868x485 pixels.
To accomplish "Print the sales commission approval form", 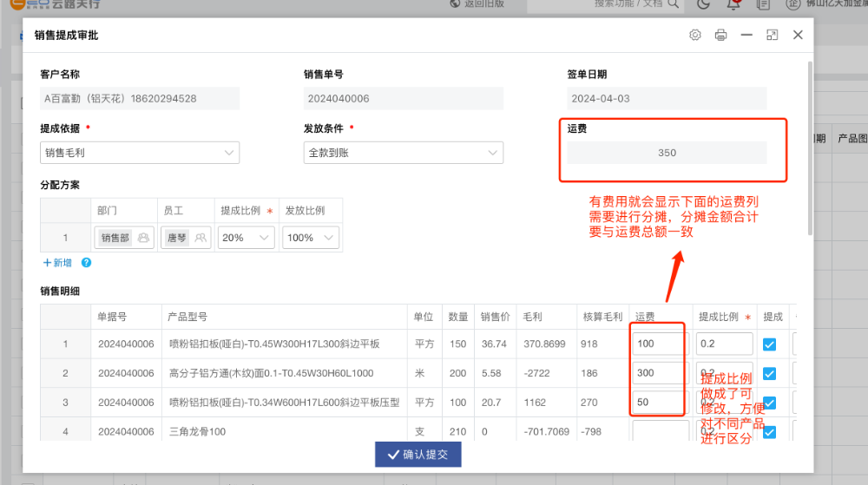I will 720,35.
